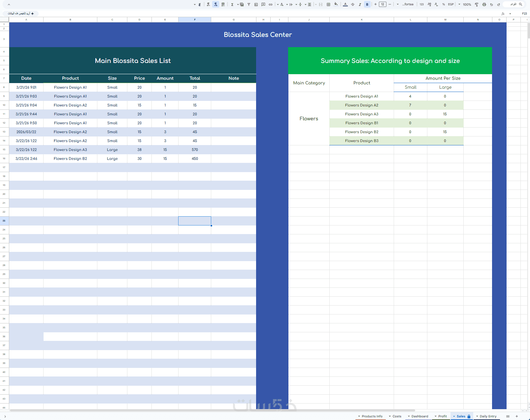Screen dimensions: 530x420
Task: Increase decimal places
Action: pos(429,4)
